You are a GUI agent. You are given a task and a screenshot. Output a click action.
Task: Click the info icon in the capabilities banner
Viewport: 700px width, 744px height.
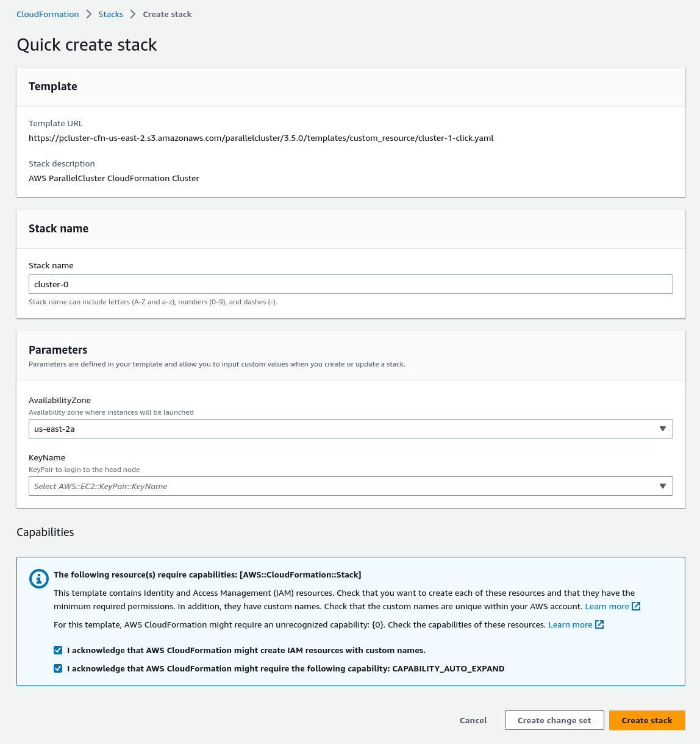tap(39, 579)
